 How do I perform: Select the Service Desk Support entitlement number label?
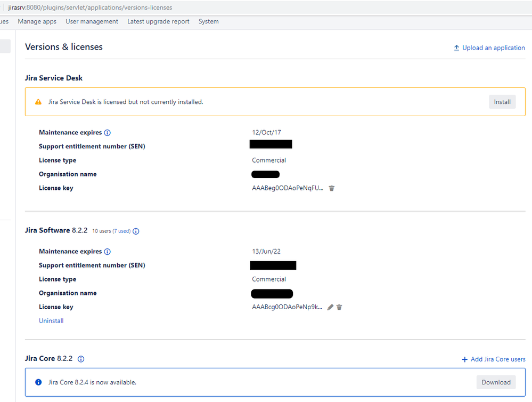pyautogui.click(x=92, y=147)
